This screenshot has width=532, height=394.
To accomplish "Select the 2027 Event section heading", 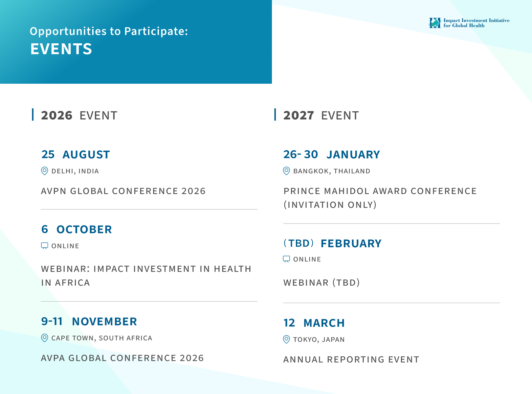I will [x=321, y=116].
